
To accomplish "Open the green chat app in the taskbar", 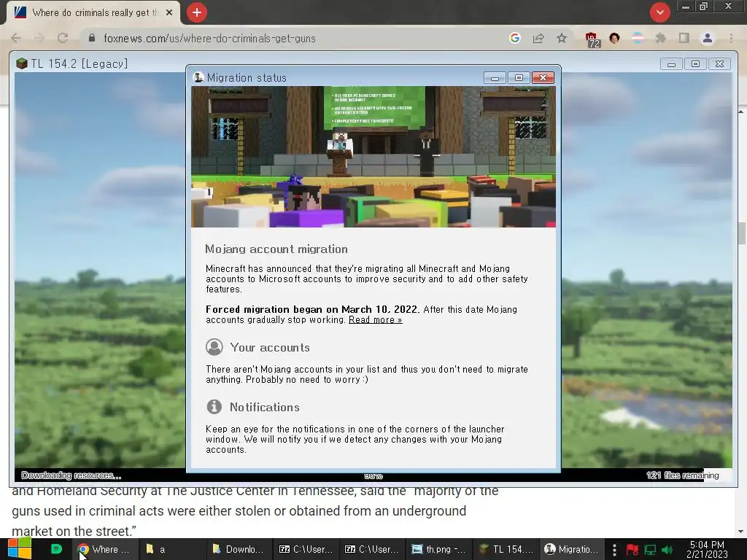I will tap(56, 549).
